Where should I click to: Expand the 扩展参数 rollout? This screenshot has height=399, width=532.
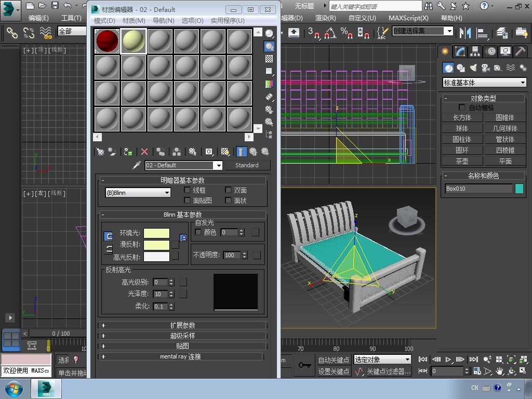(x=182, y=325)
